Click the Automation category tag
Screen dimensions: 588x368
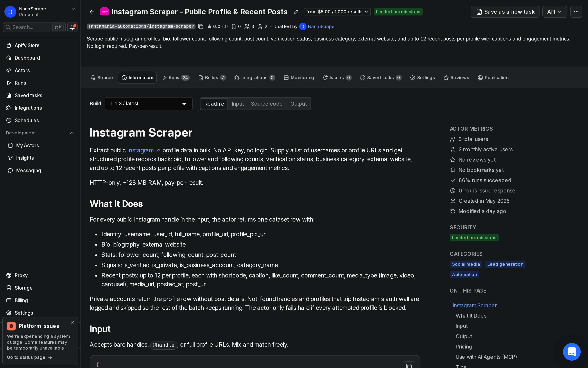pyautogui.click(x=464, y=275)
